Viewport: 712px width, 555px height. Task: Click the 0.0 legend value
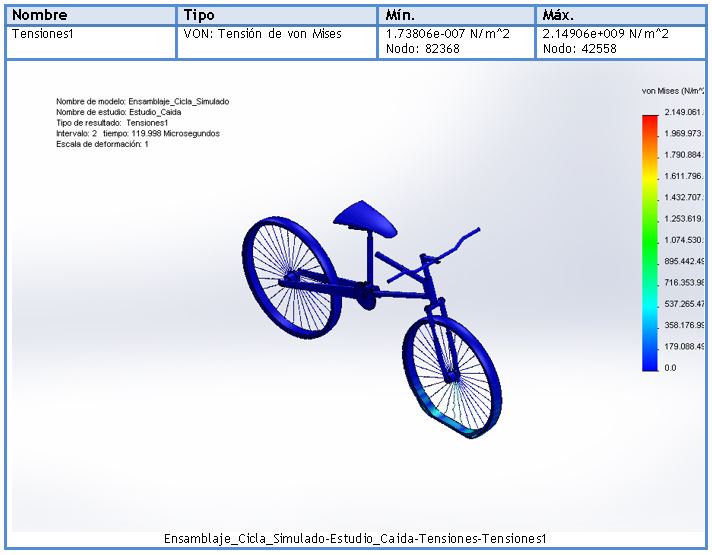point(670,368)
